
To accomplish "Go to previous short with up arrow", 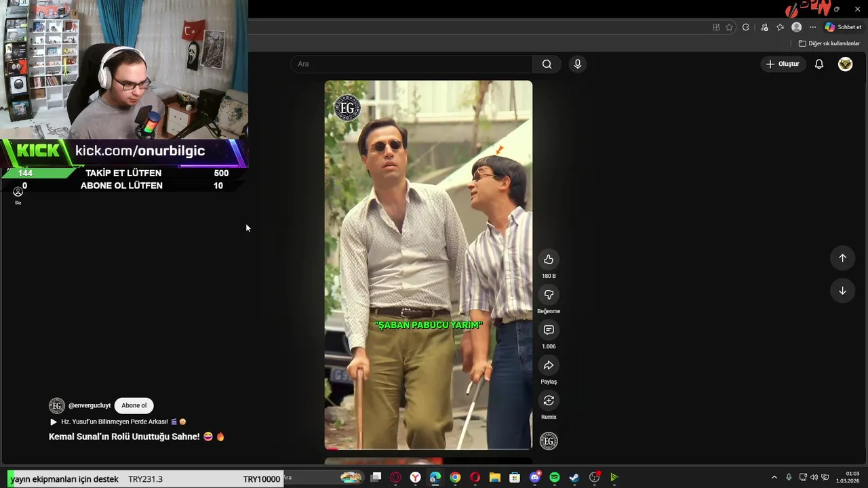I will point(842,258).
